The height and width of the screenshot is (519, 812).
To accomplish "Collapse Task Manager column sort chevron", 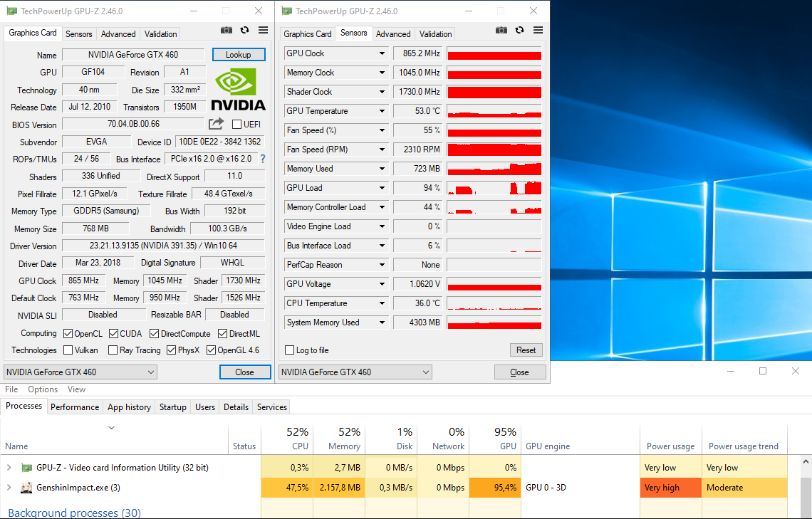I will [111, 428].
